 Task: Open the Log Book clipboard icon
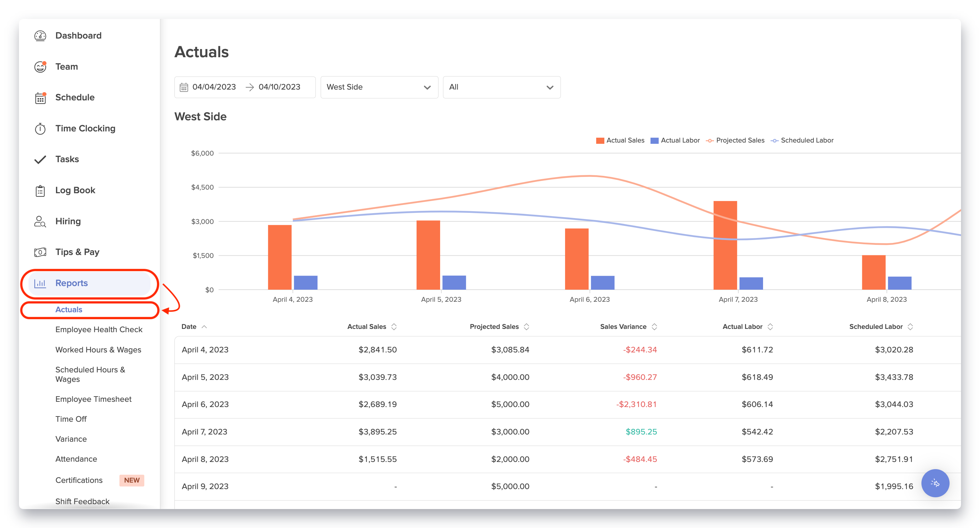point(40,191)
